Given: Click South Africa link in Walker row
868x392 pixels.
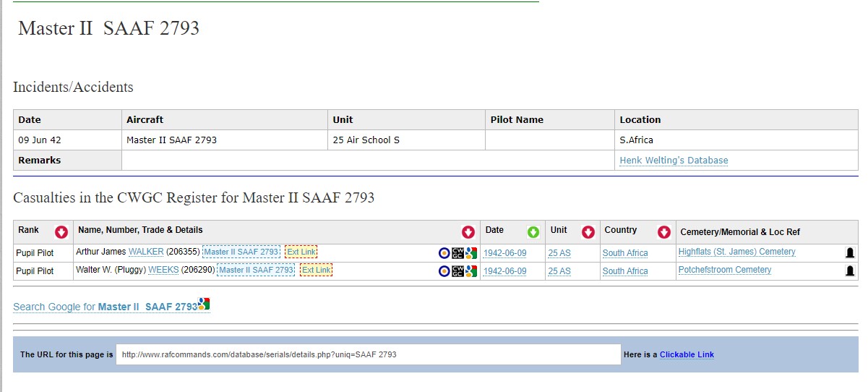Looking at the screenshot, I should (x=625, y=253).
